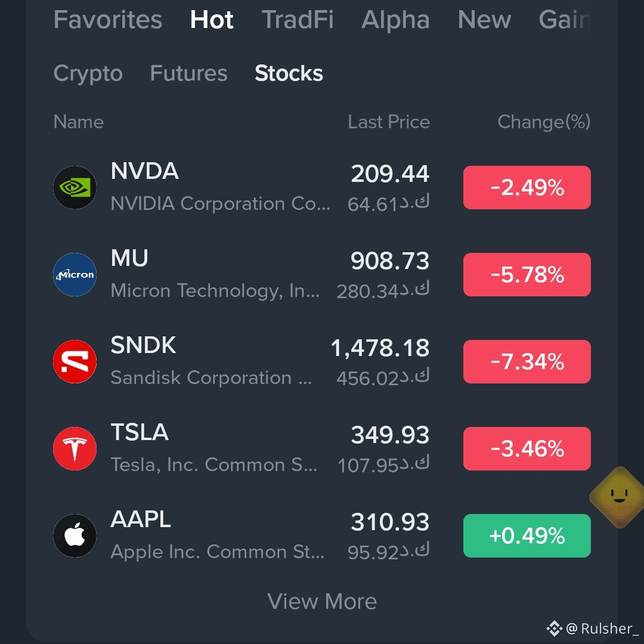Switch to the Favorites tab
The width and height of the screenshot is (644, 644).
coord(107,19)
